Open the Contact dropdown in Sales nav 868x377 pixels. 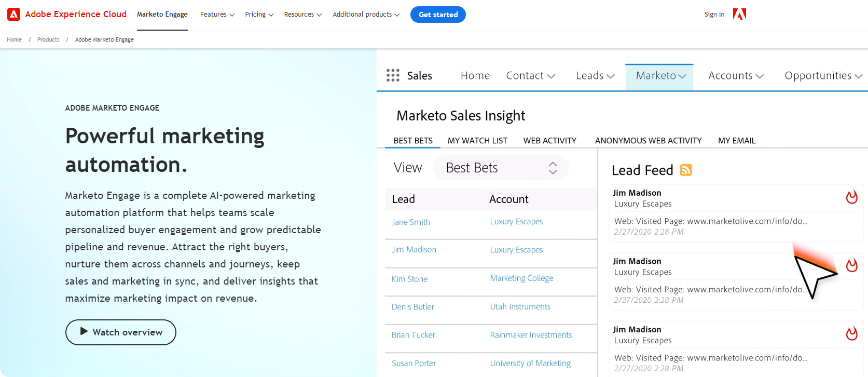click(531, 76)
